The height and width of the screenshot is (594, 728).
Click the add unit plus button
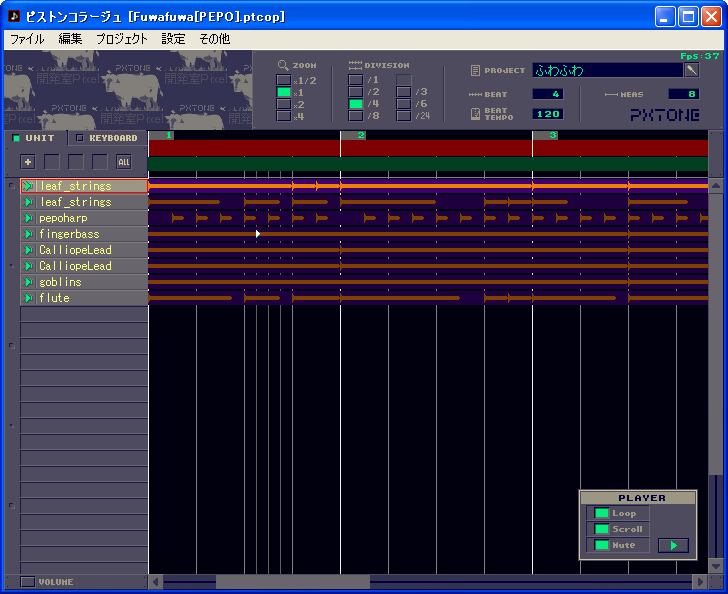point(28,162)
